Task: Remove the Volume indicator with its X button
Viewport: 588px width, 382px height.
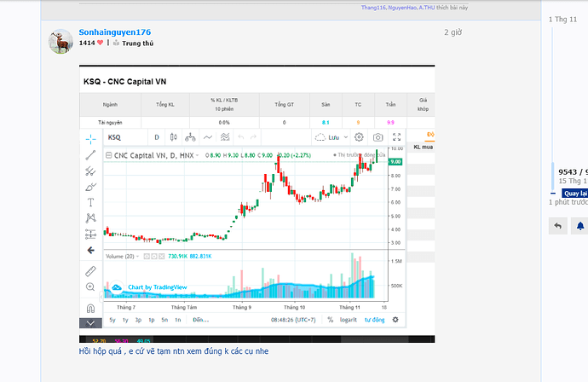Action: click(x=162, y=257)
